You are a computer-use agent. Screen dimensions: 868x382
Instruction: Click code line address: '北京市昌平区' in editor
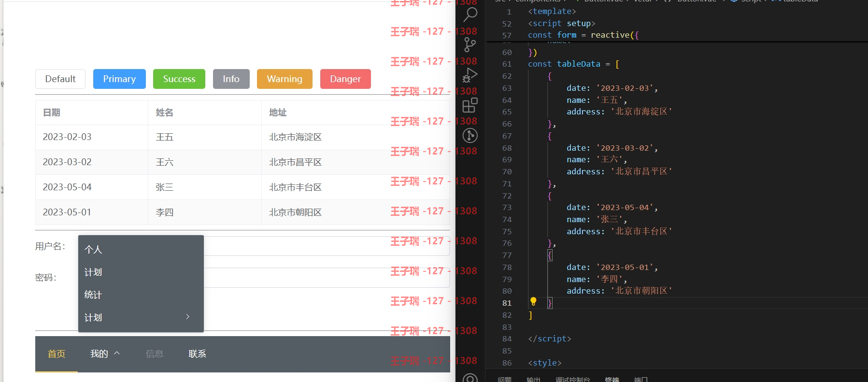[x=619, y=171]
